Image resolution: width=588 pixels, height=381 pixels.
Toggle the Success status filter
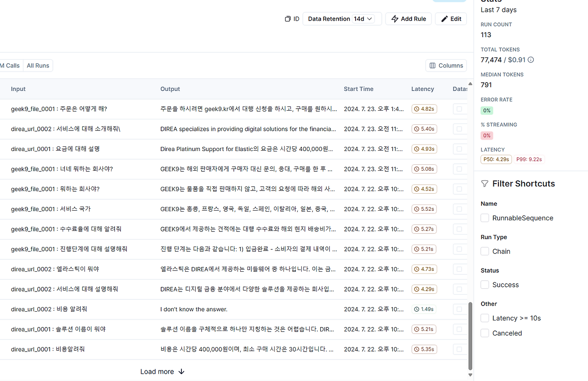pyautogui.click(x=485, y=285)
